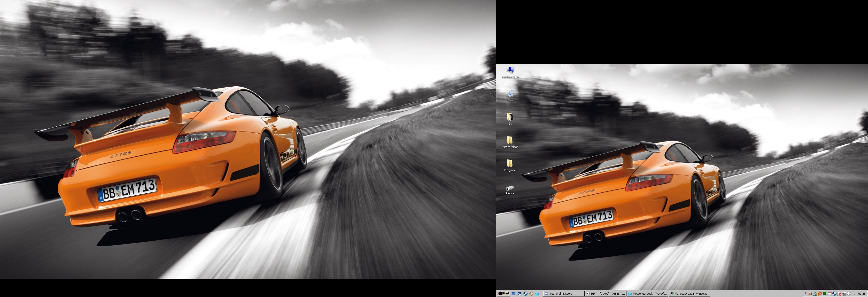Click the red speaker tray icon
Screen dimensions: 868x297
(x=810, y=294)
